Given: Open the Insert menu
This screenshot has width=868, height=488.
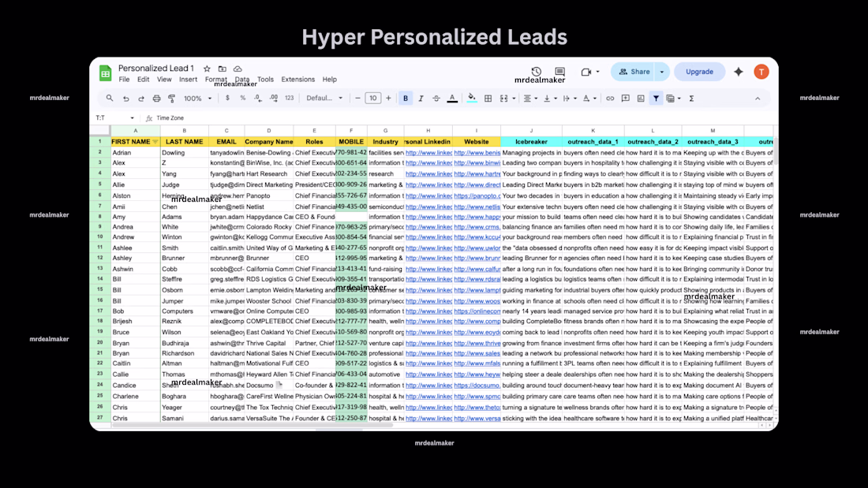Looking at the screenshot, I should 189,80.
